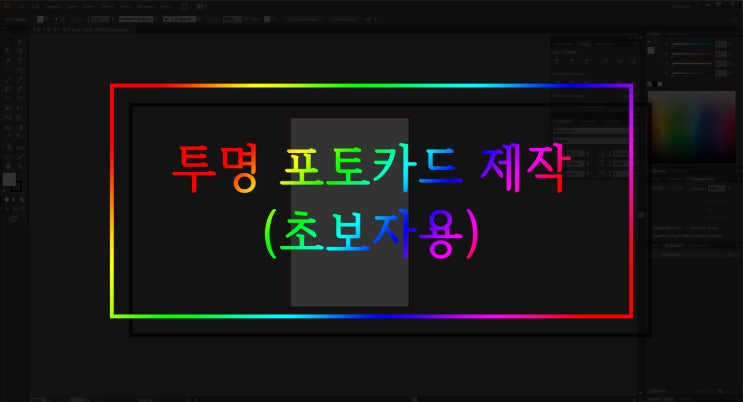Click the gray artboard rectangle on canvas
Image resolution: width=743 pixels, height=402 pixels.
point(350,212)
